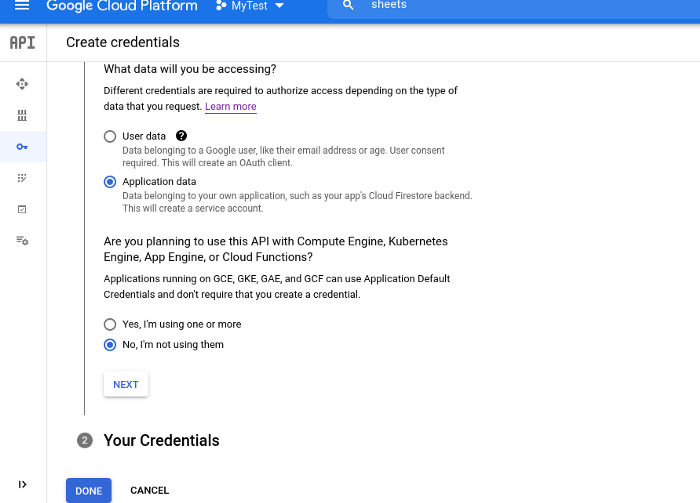The width and height of the screenshot is (700, 503).
Task: Click help icon beside User data
Action: pos(181,136)
